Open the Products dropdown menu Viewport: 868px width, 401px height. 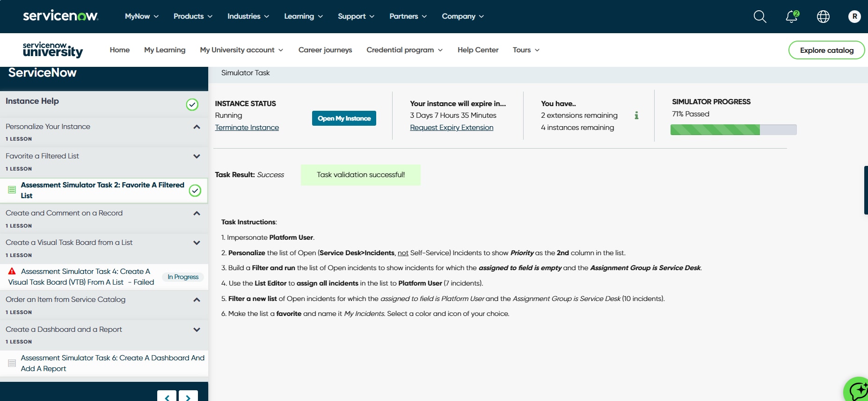click(x=193, y=16)
